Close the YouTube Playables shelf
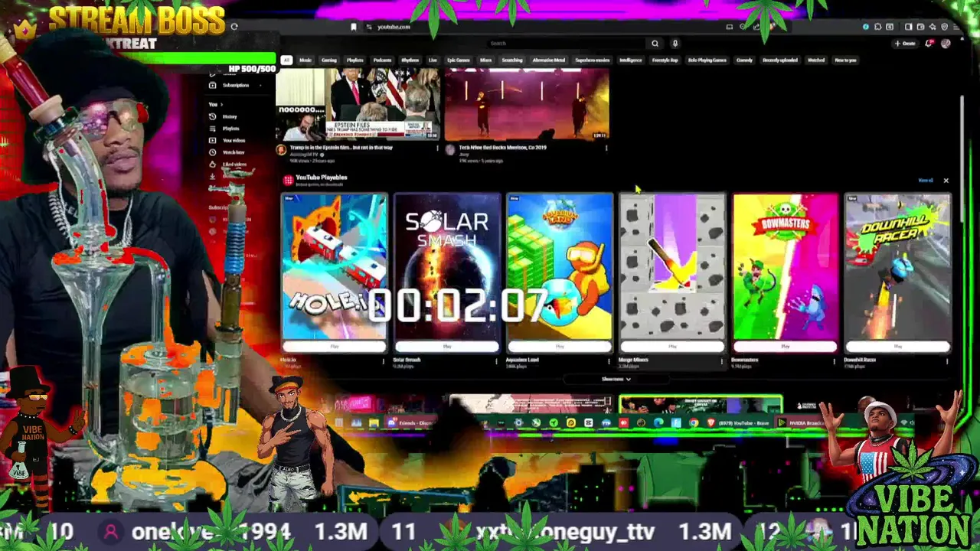The height and width of the screenshot is (551, 980). click(x=946, y=181)
